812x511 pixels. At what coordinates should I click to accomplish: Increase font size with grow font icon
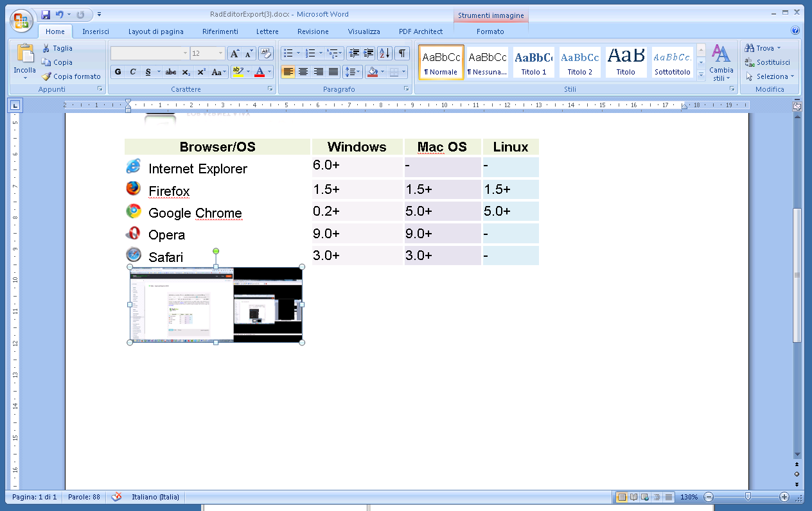[234, 53]
